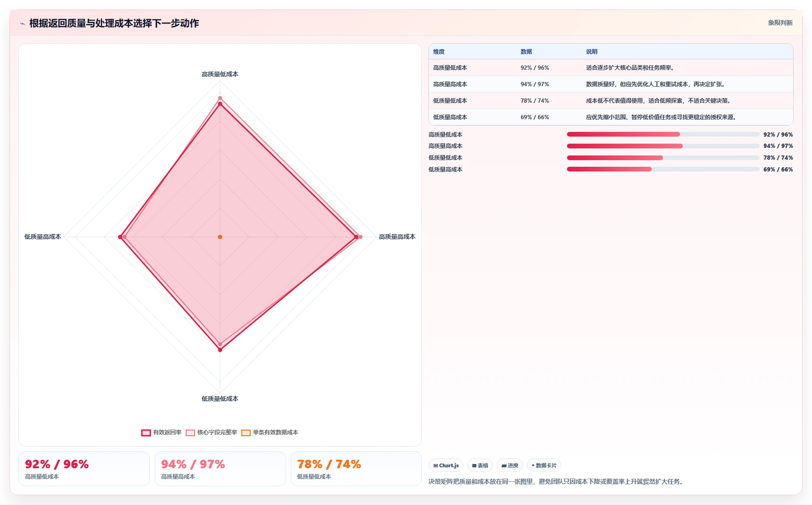
Task: Click the 高质量低成本 axis label atop the radar
Action: tap(220, 74)
